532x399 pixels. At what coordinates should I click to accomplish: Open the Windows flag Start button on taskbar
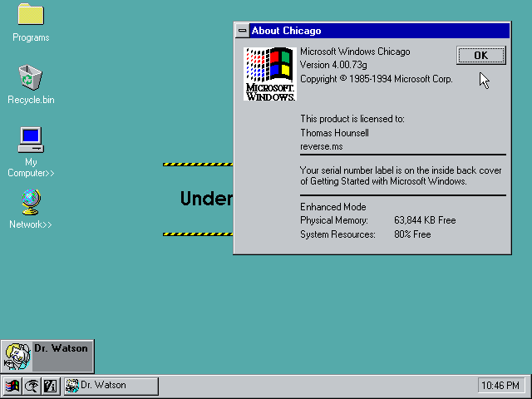(12, 386)
